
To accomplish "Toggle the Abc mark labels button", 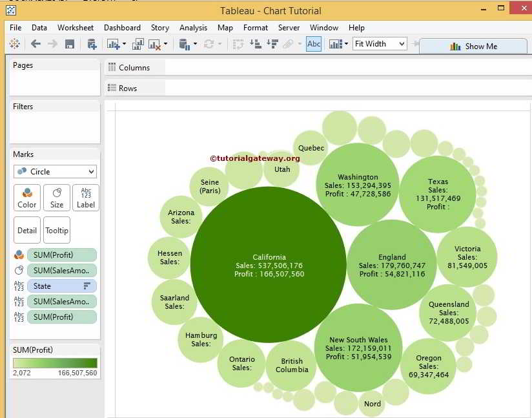I will [x=314, y=44].
